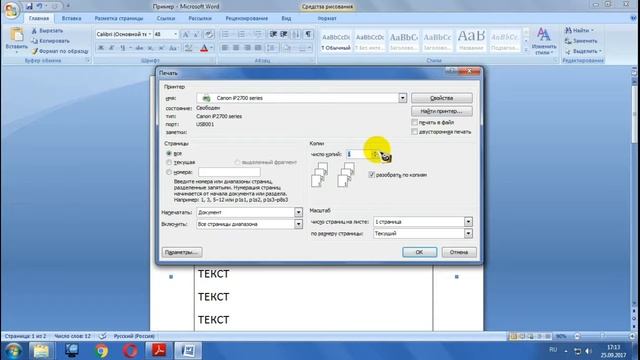Justify text alignment in ribbon
640x360 pixels.
coord(258,48)
